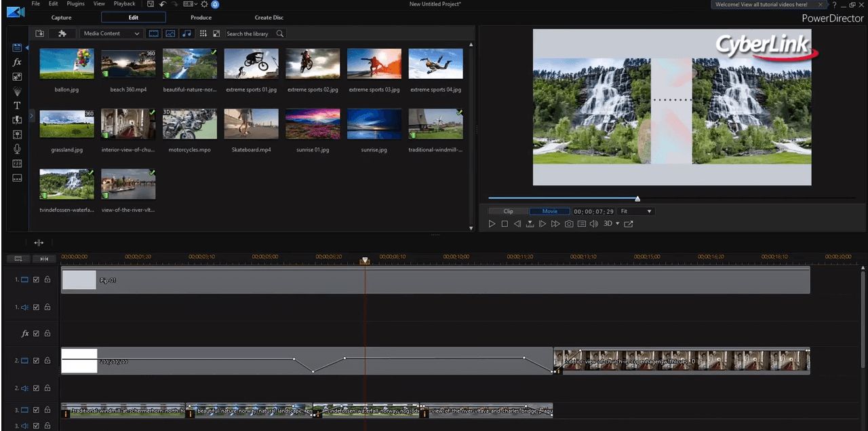This screenshot has height=431, width=868.
Task: Open the Media Content dropdown
Action: point(111,33)
